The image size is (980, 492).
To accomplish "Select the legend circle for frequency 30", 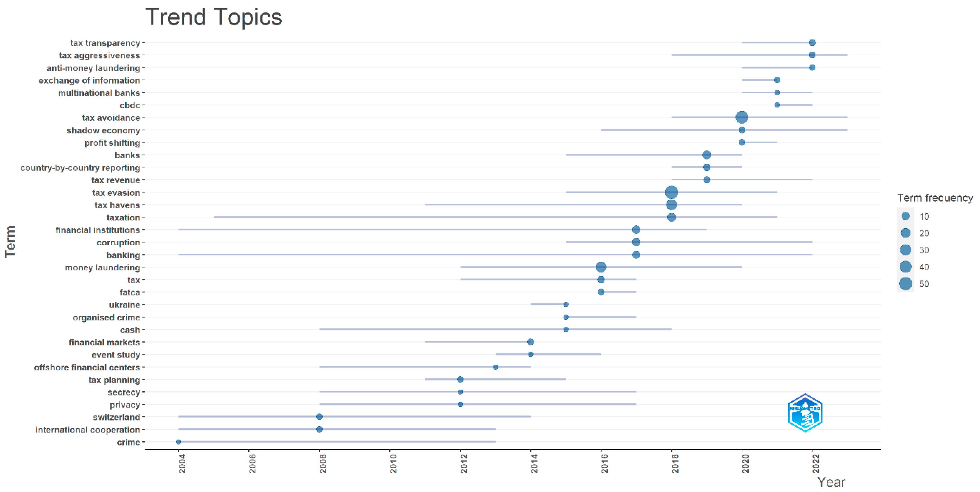I will coord(905,250).
